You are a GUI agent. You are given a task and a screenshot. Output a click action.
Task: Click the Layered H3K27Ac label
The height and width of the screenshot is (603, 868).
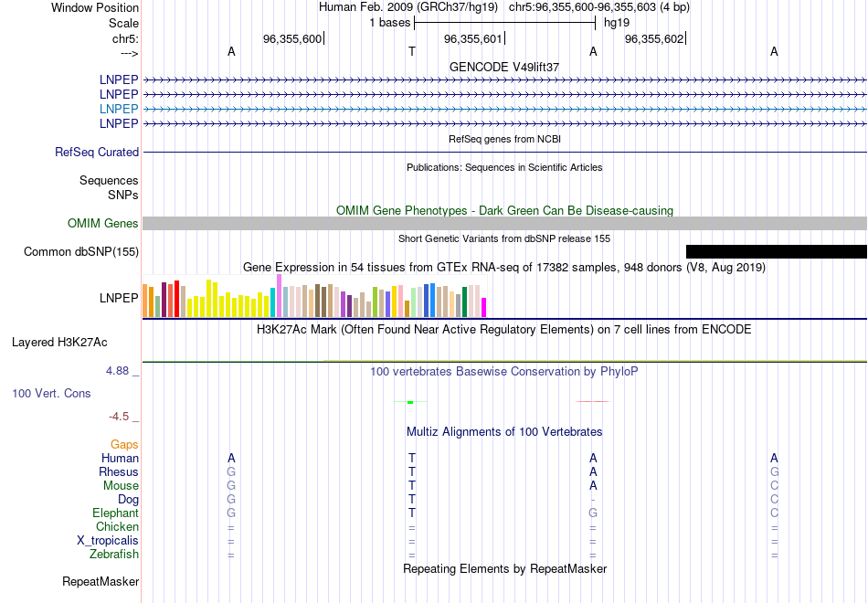(x=59, y=343)
